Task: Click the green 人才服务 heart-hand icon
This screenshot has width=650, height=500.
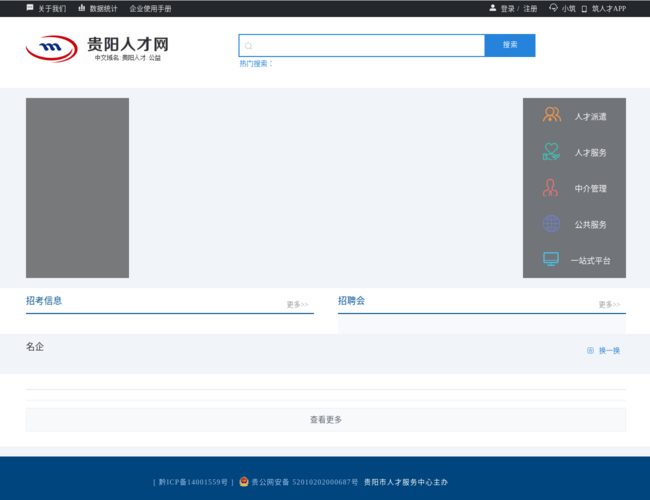Action: [x=551, y=152]
